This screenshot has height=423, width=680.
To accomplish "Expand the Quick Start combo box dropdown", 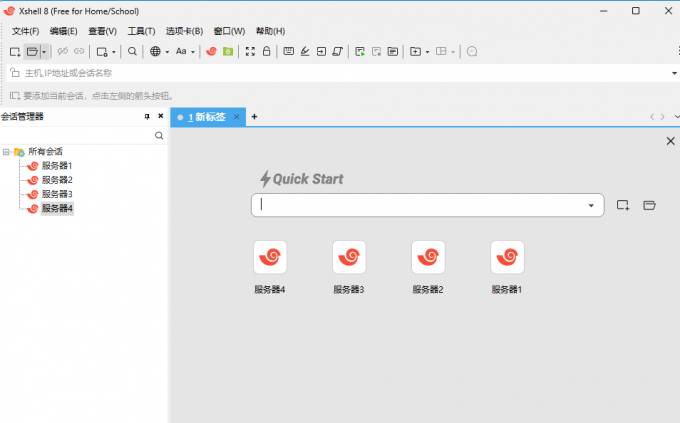I will 591,205.
